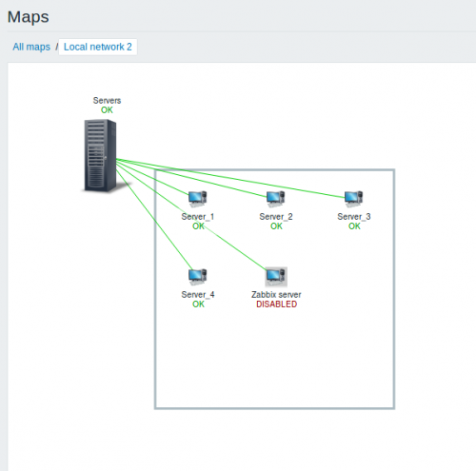Click the Servers label text

point(107,101)
